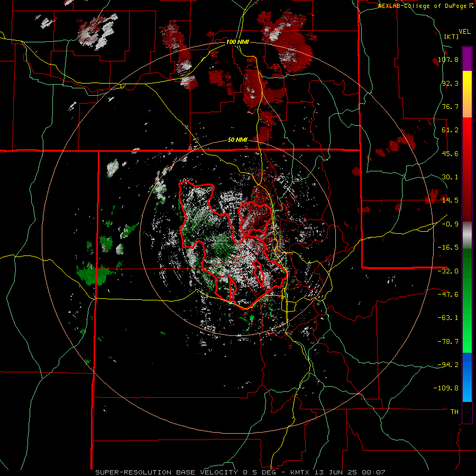The image size is (476, 476).
Task: Click the VEL legend title
Action: point(464,32)
